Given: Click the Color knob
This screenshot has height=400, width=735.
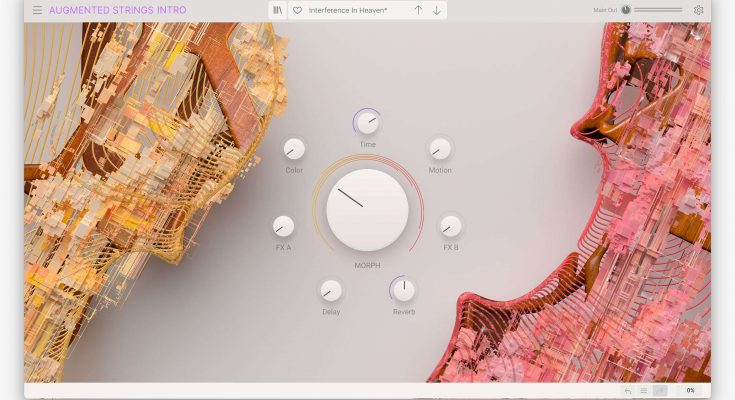Looking at the screenshot, I should point(294,149).
